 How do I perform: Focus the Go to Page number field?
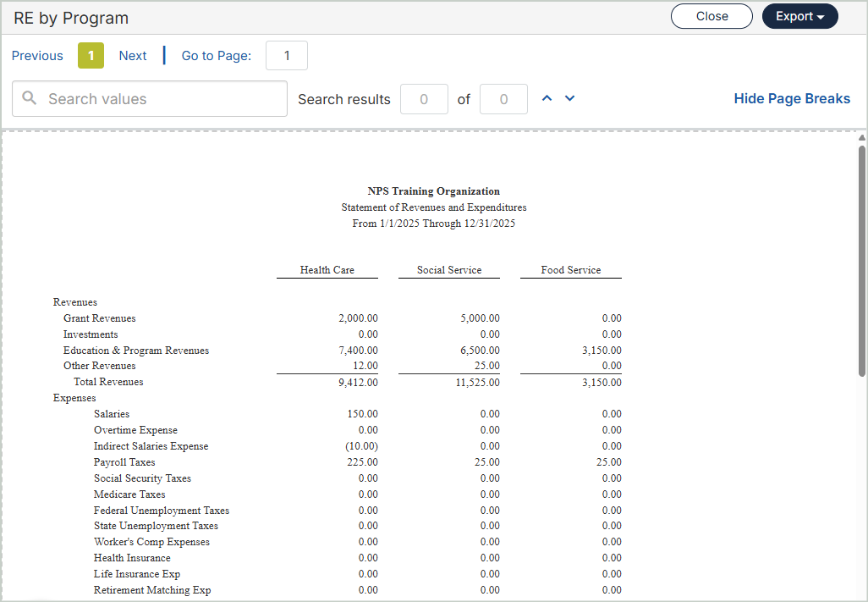pos(287,56)
